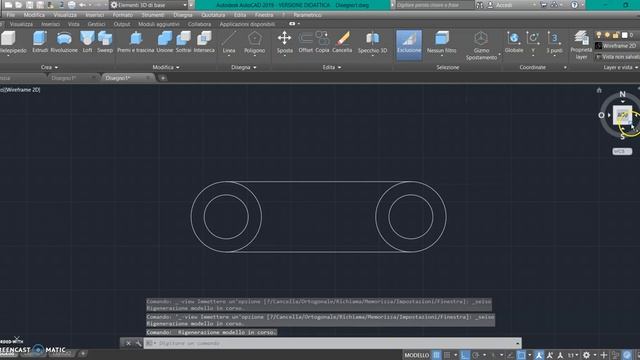Close the command line with X button
The width and height of the screenshot is (640, 360).
[x=128, y=343]
